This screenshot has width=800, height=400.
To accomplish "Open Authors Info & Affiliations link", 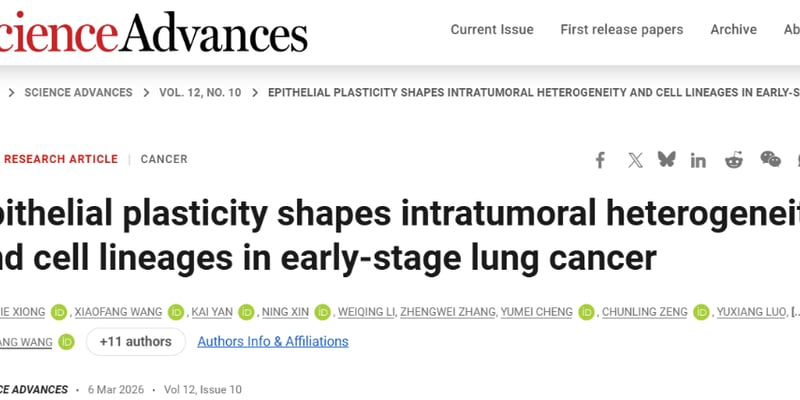I will (273, 341).
